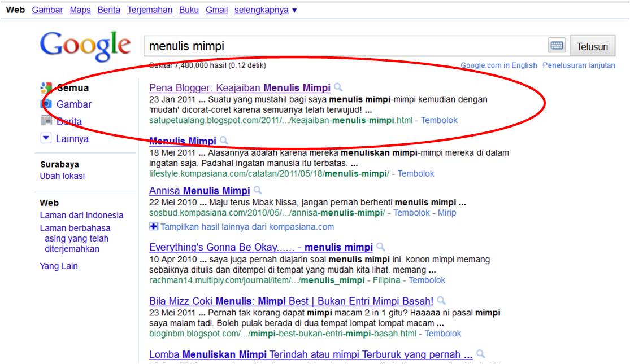Select Gambar filter in left sidebar
The height and width of the screenshot is (364, 630).
click(x=74, y=104)
